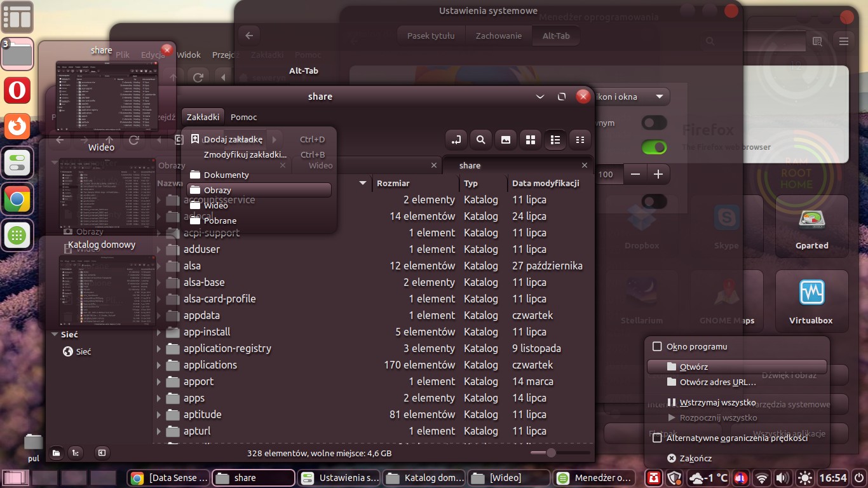
Task: Turn off the green enabled switch
Action: (654, 147)
